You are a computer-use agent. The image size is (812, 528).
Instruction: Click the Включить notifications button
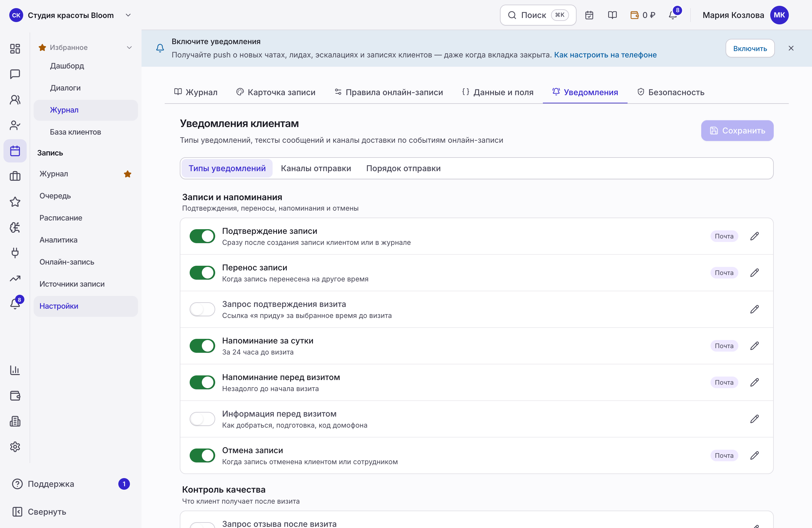click(750, 48)
